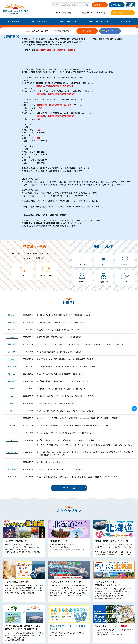Click 関西↔九州航路はこちら button
Viewport: 138px width, 644px height.
click(x=123, y=13)
